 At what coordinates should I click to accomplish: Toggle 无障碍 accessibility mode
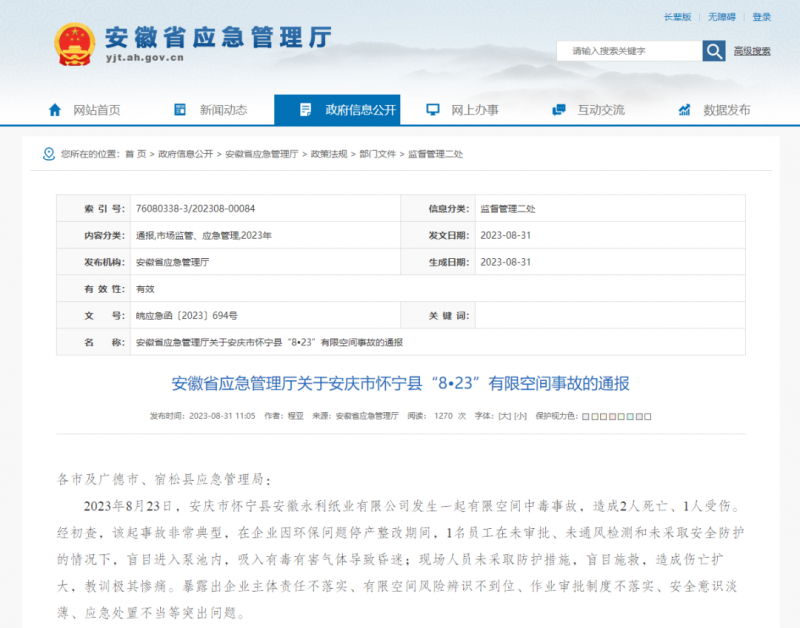click(721, 17)
